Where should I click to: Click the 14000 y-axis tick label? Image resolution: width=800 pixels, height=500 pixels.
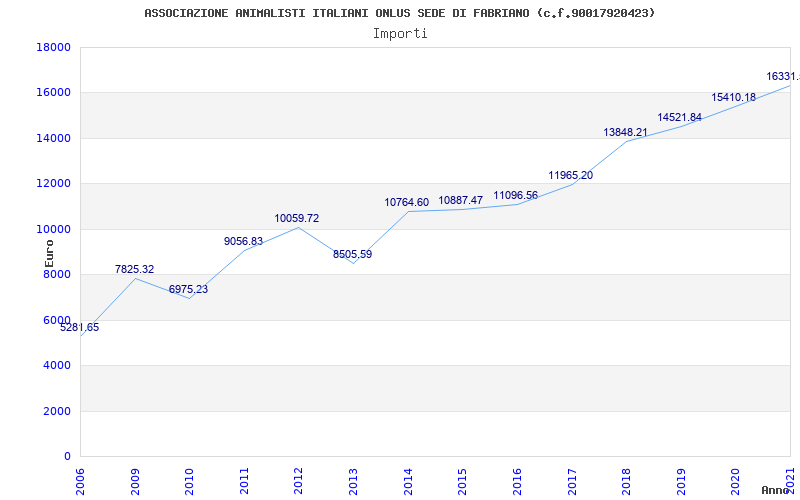point(54,138)
